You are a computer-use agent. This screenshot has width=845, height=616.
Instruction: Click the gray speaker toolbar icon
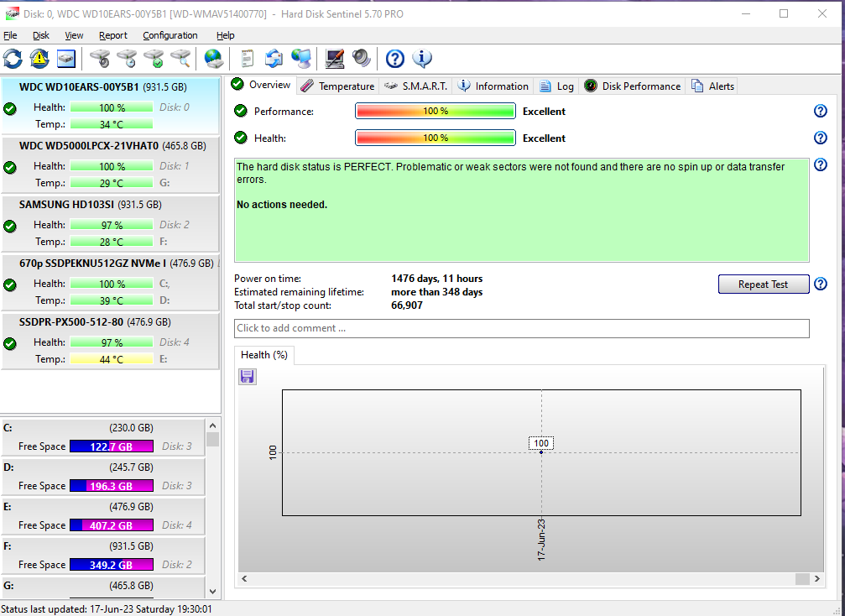click(362, 59)
